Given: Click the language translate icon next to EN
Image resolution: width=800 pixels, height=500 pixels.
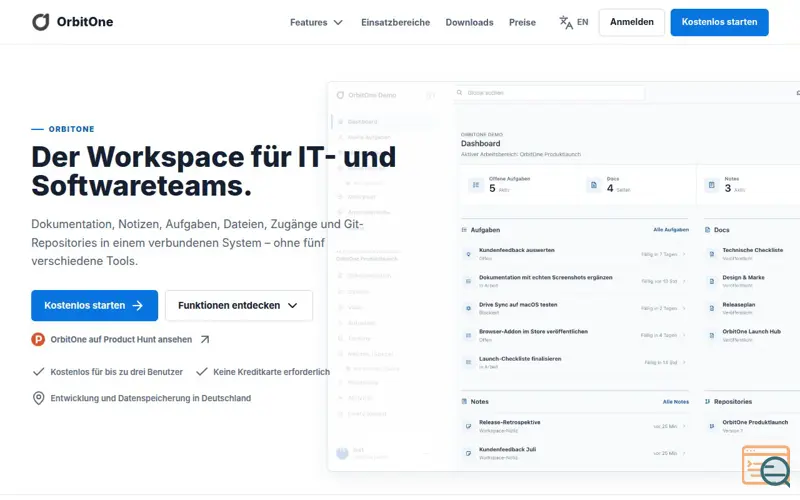Looking at the screenshot, I should [x=566, y=22].
